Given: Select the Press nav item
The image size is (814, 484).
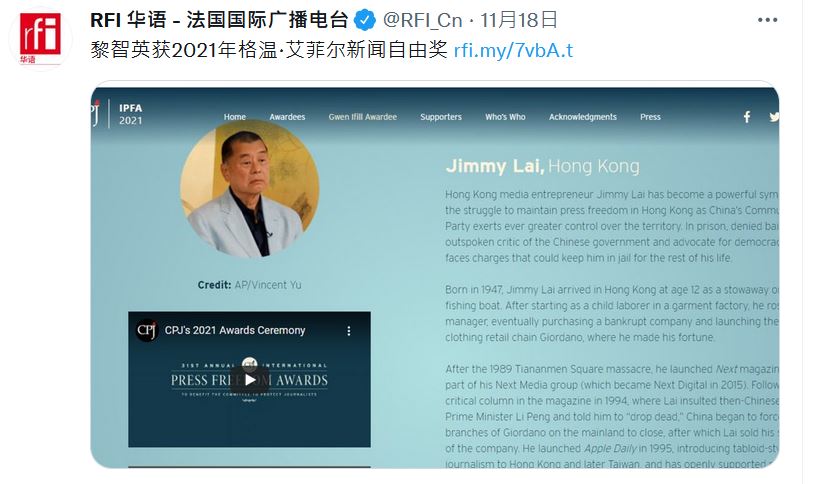Looking at the screenshot, I should (650, 117).
